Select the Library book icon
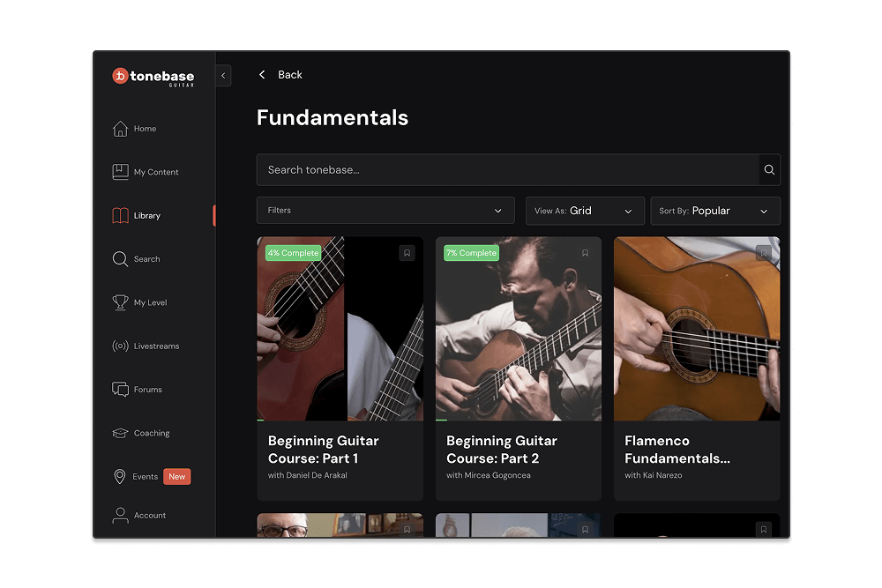This screenshot has width=882, height=588. (120, 216)
